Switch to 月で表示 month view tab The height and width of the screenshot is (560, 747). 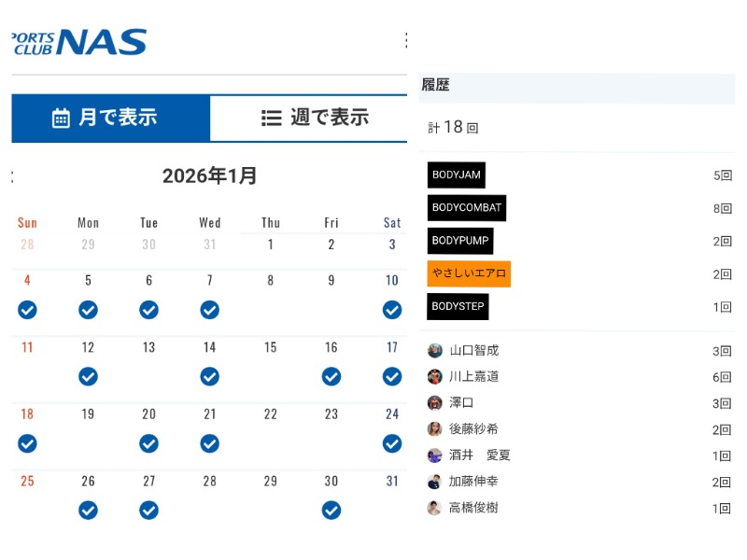[110, 118]
